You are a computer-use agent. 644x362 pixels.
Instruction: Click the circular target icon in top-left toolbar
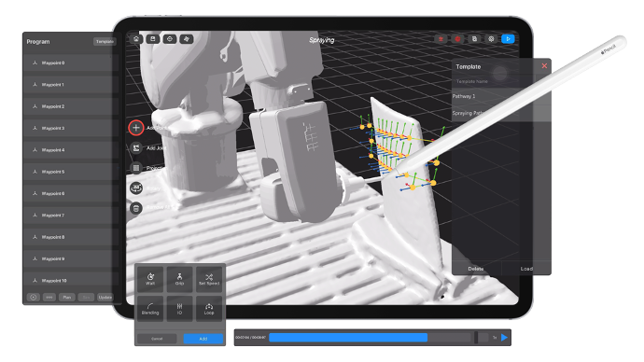click(170, 39)
